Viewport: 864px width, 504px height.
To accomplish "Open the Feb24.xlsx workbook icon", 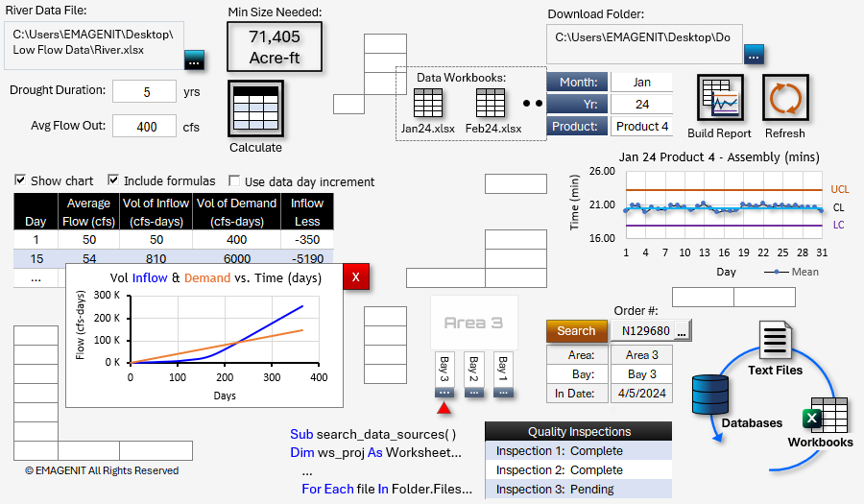I will 491,104.
